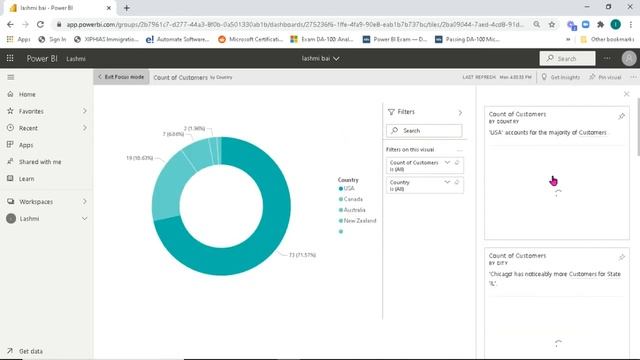Image resolution: width=640 pixels, height=360 pixels.
Task: Go back in the browser
Action: 10,24
